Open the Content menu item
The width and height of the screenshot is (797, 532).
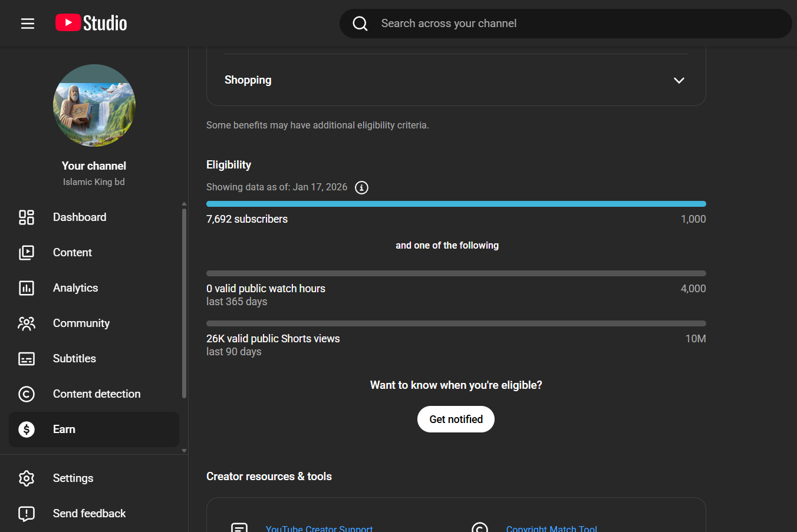[72, 253]
